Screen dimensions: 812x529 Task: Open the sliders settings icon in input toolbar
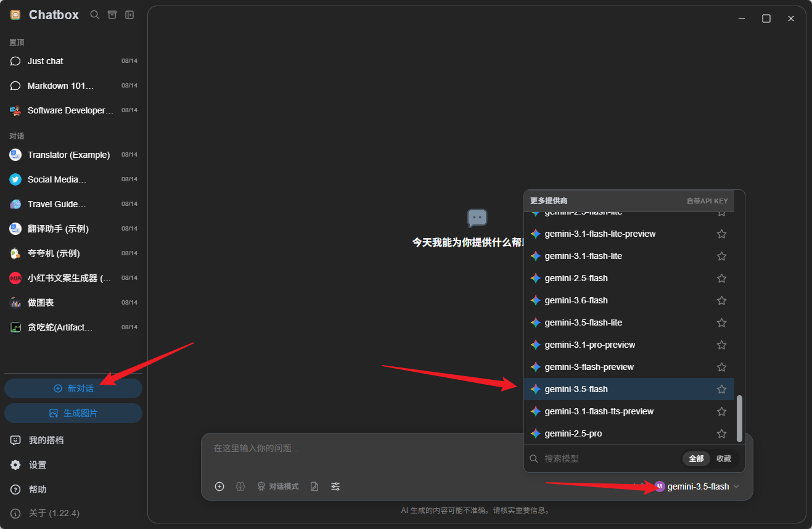coord(335,486)
